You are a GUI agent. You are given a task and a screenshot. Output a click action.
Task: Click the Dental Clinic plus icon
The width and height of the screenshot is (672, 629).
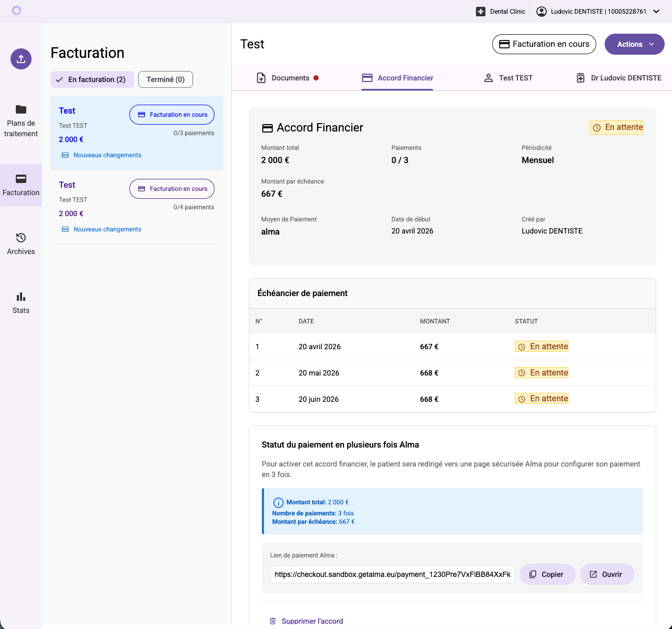click(x=481, y=12)
